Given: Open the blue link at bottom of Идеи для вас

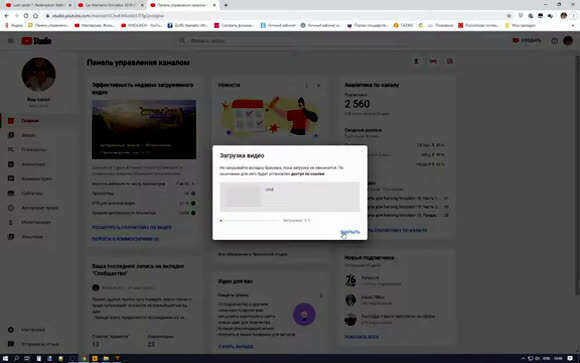Looking at the screenshot, I should pyautogui.click(x=236, y=346).
